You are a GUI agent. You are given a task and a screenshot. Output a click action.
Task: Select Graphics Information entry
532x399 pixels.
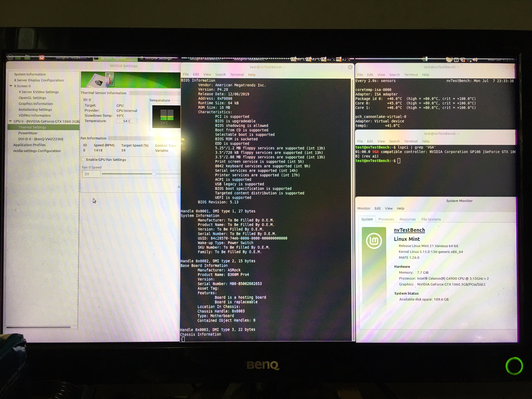coord(36,103)
